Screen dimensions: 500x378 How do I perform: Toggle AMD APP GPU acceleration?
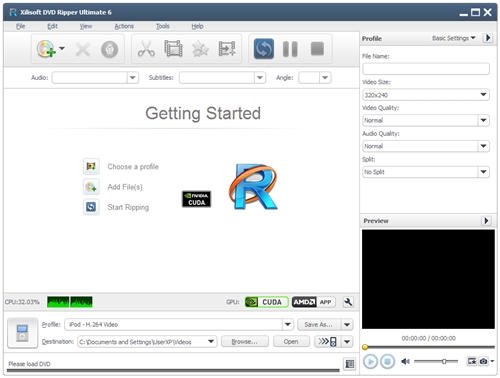pyautogui.click(x=313, y=302)
